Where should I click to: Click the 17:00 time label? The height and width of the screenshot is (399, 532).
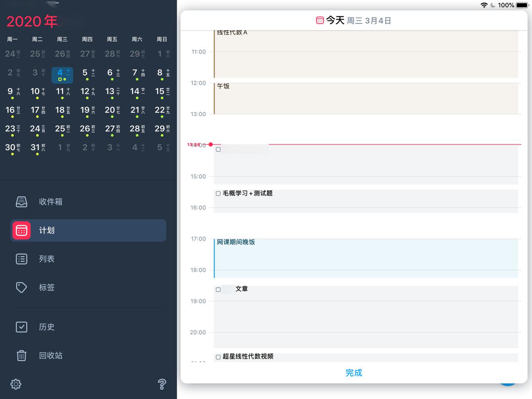click(199, 239)
